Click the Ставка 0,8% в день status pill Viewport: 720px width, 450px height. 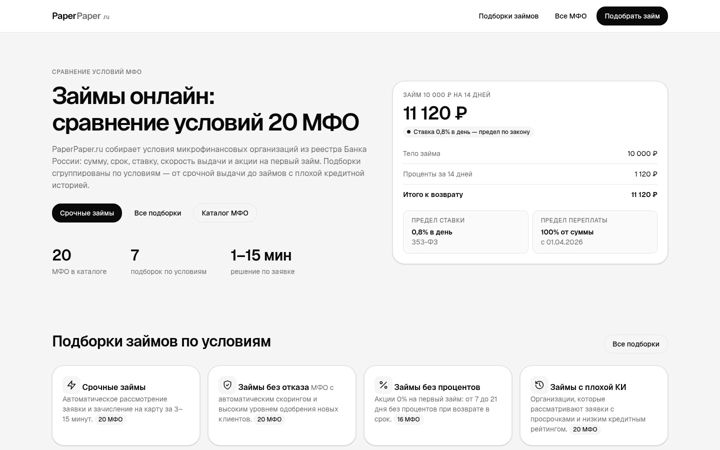pos(468,132)
